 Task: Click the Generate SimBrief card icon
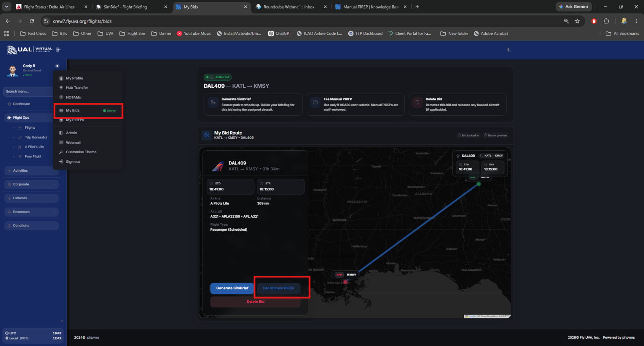point(213,102)
